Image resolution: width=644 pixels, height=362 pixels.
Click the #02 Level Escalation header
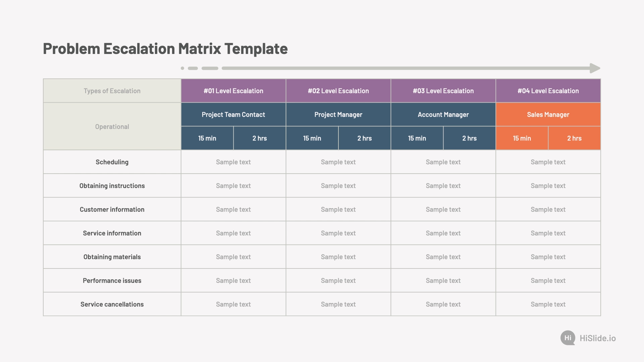click(338, 90)
